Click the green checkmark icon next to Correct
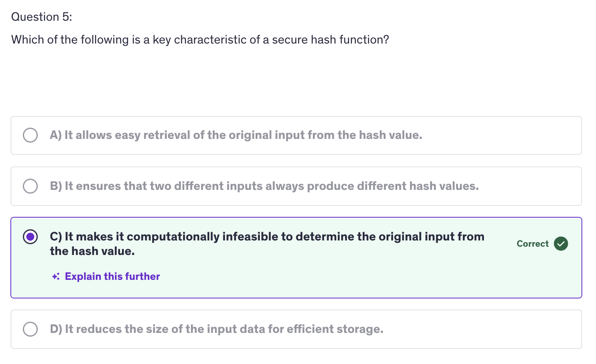 click(x=561, y=244)
